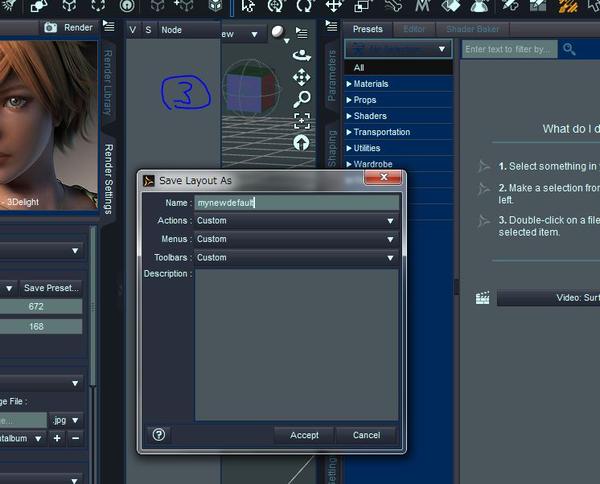600x484 pixels.
Task: Activate the Universal manipulator tool
Action: coord(276,6)
